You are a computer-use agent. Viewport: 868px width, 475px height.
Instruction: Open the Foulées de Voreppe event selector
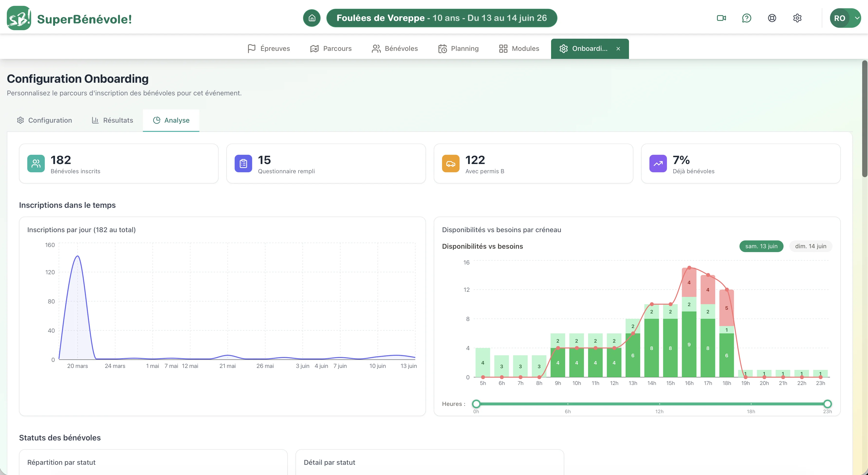click(x=441, y=18)
